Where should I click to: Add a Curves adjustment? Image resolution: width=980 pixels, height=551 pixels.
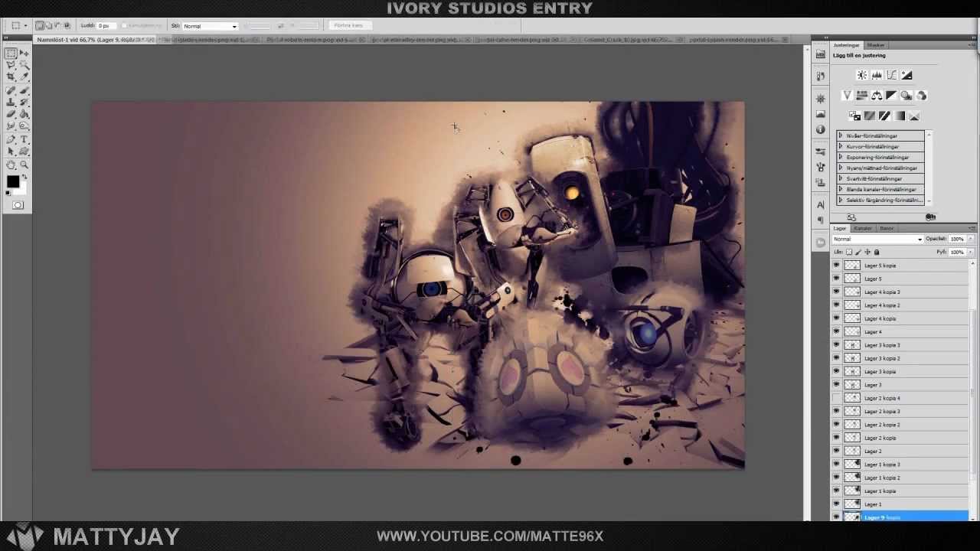click(892, 75)
